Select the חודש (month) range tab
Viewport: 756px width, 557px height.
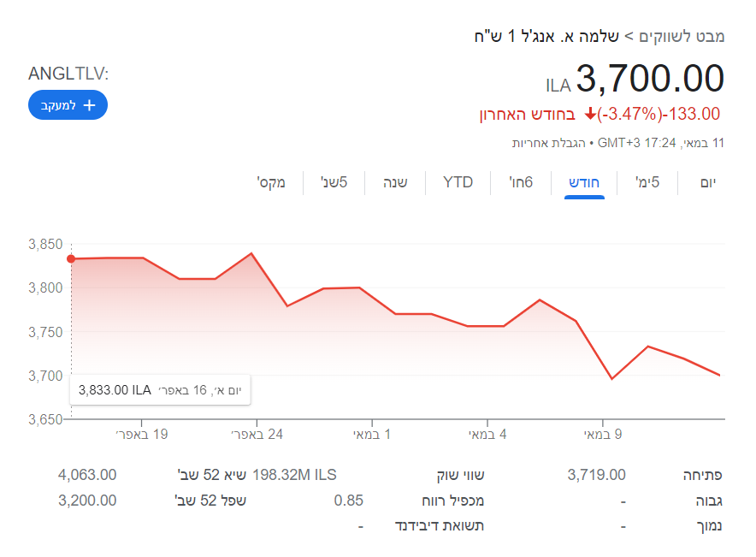coord(584,182)
